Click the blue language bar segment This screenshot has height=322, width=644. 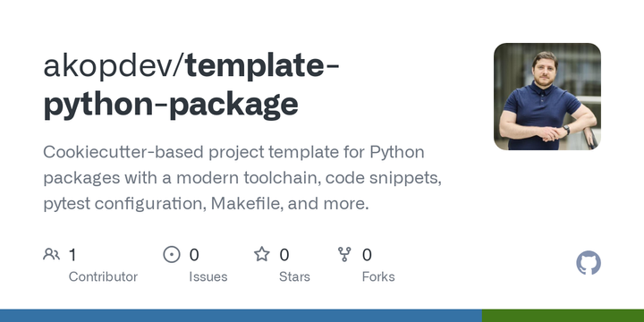click(x=241, y=316)
